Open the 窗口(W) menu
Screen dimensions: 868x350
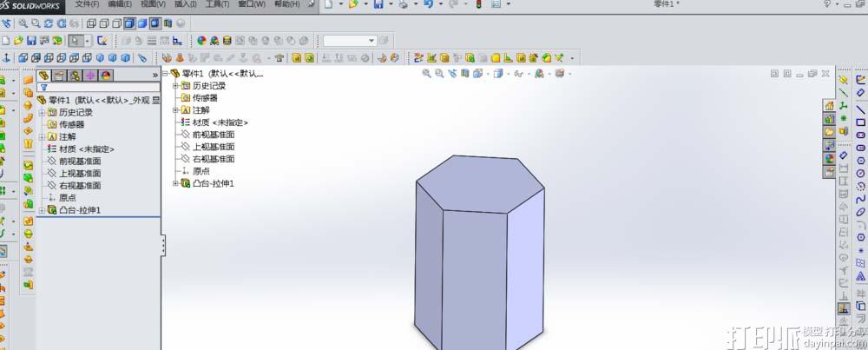tap(252, 3)
